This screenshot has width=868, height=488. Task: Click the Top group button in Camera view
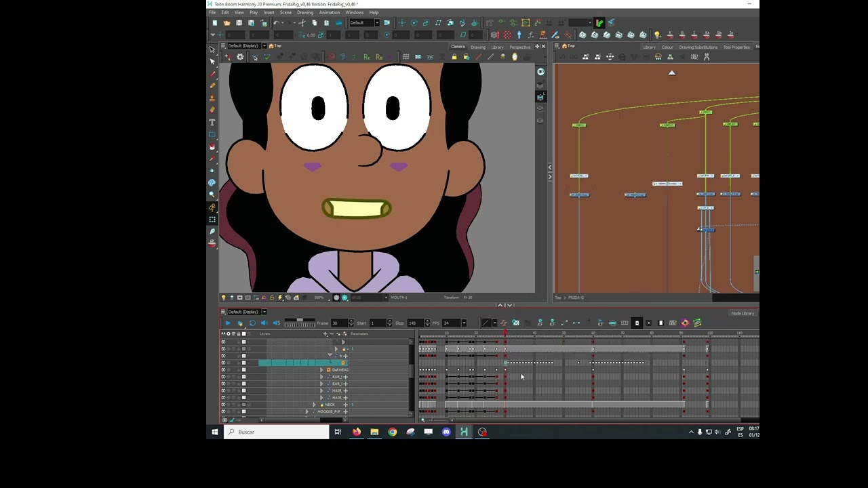click(275, 46)
